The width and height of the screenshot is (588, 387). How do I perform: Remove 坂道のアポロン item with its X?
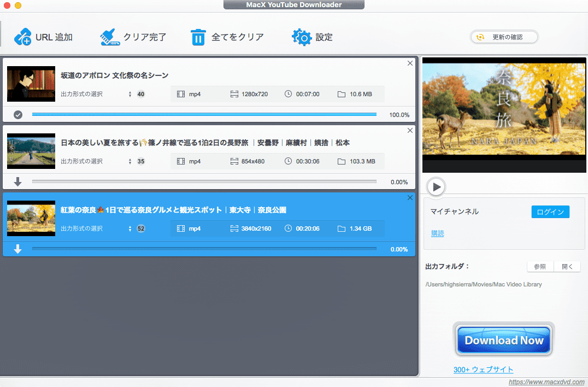[410, 63]
